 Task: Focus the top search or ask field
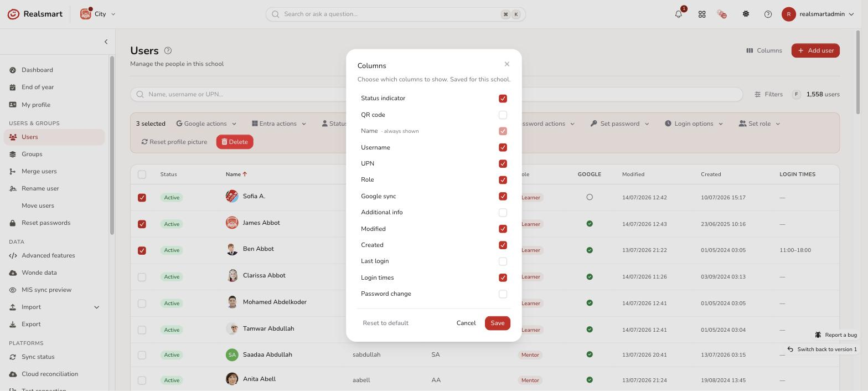[x=396, y=14]
